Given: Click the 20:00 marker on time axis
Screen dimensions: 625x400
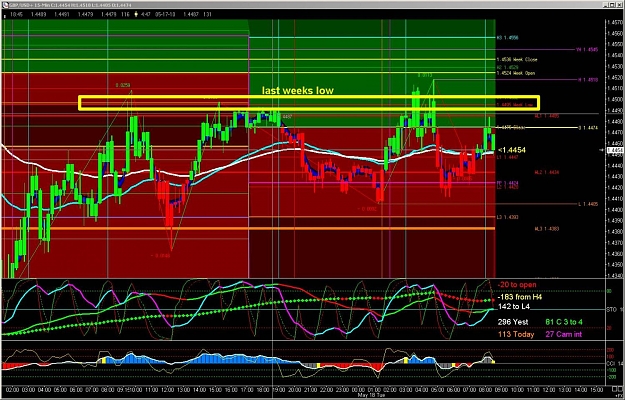Looking at the screenshot, I should point(294,388).
